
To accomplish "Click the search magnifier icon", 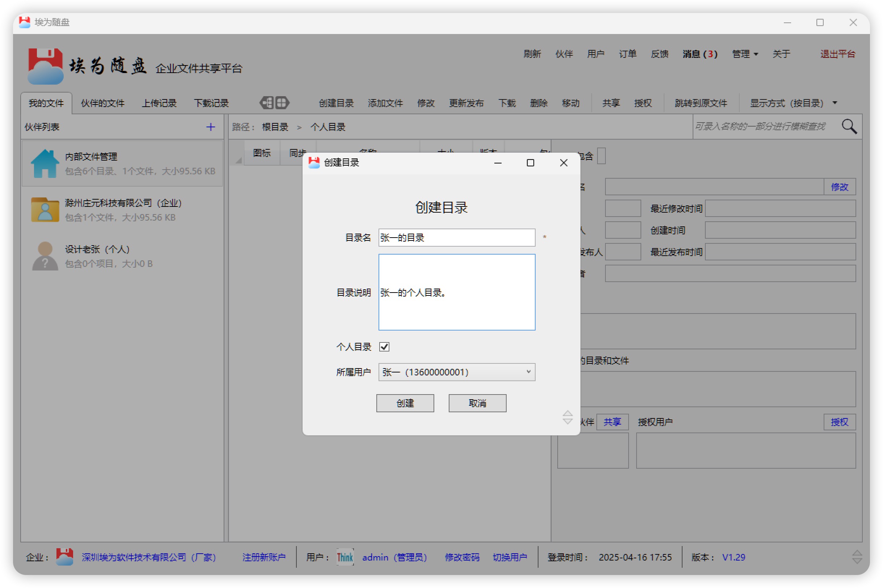I will click(x=849, y=127).
